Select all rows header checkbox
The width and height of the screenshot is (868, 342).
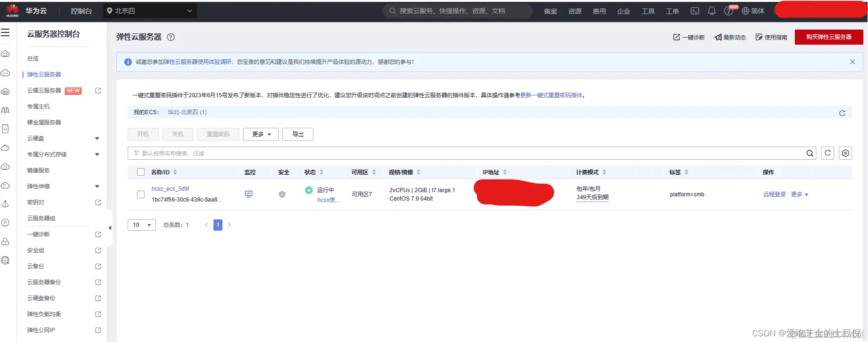(141, 172)
